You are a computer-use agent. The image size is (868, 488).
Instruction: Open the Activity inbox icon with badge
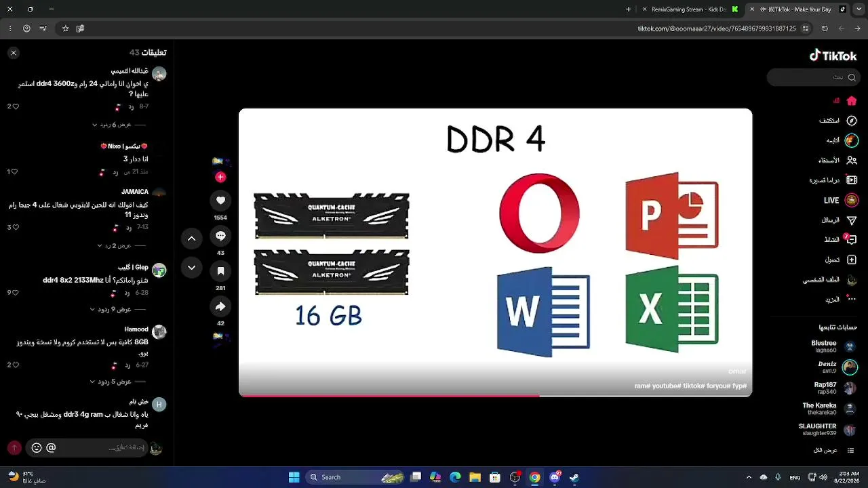(x=852, y=240)
